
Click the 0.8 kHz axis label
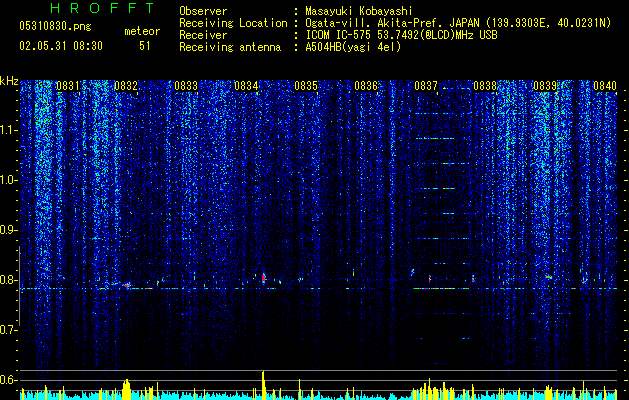9,280
